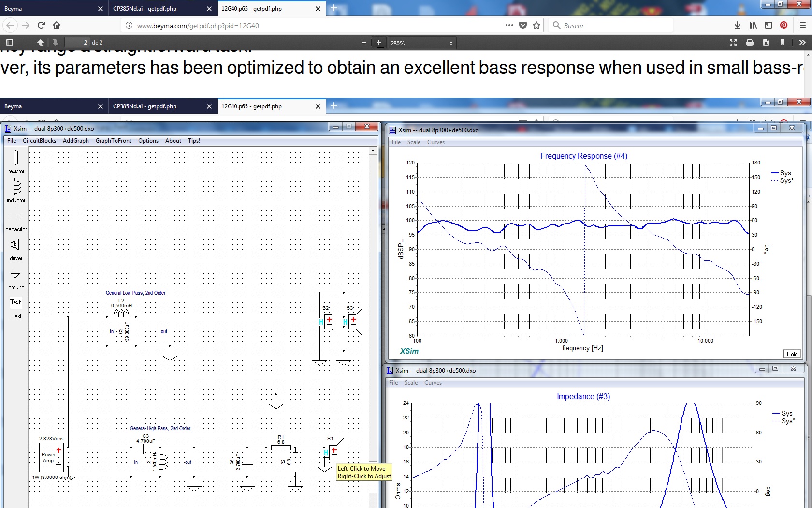Click the Sys legend entry on Impedance graph
Image resolution: width=812 pixels, height=508 pixels.
point(783,413)
